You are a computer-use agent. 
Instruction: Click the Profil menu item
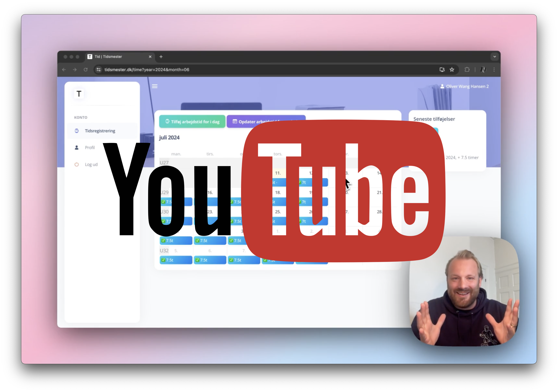[x=90, y=147]
